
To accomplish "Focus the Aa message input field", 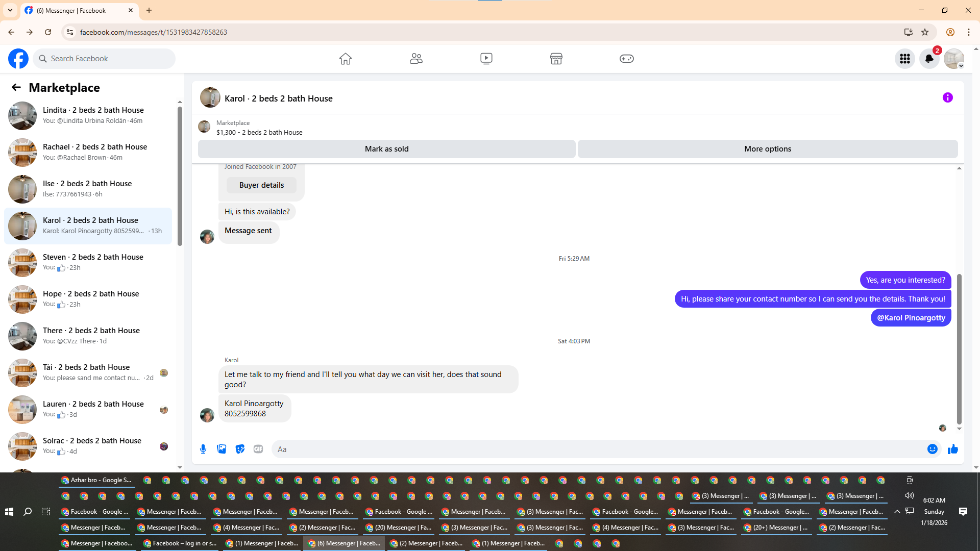I will [597, 449].
